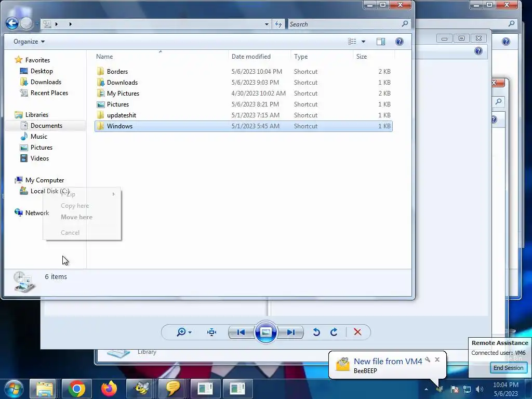Click the Explorer forward arrow button
This screenshot has width=532, height=399.
click(26, 23)
